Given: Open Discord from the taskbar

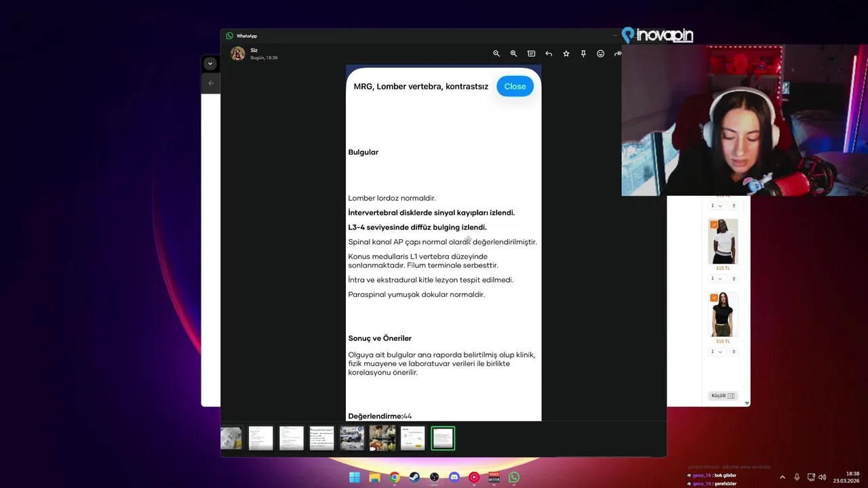Looking at the screenshot, I should [x=454, y=477].
